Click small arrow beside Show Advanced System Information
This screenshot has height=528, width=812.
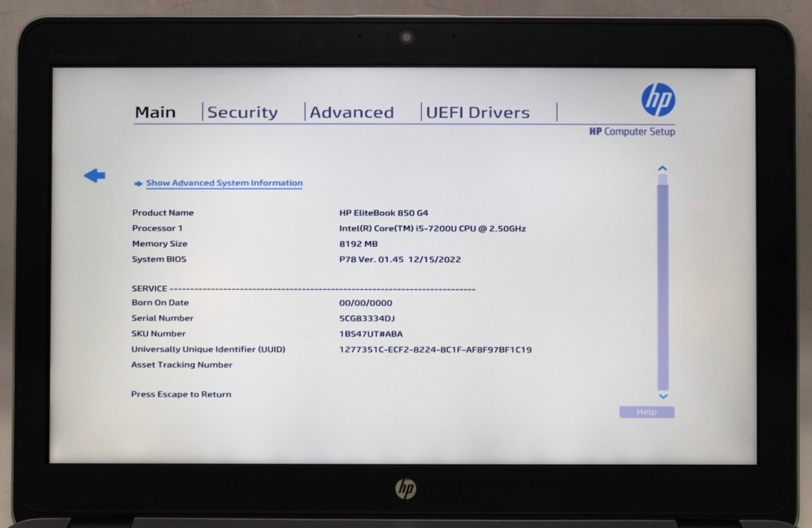(138, 184)
